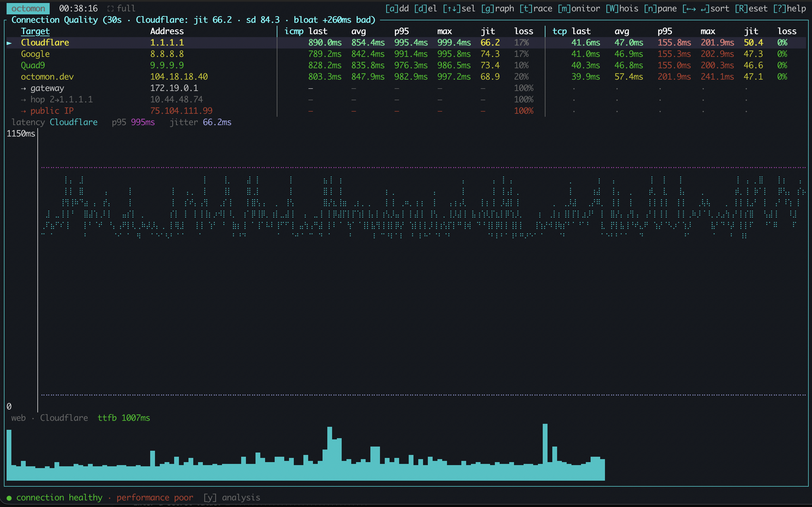Select the public IP row
Screen dimensions: 812x507
click(406, 111)
